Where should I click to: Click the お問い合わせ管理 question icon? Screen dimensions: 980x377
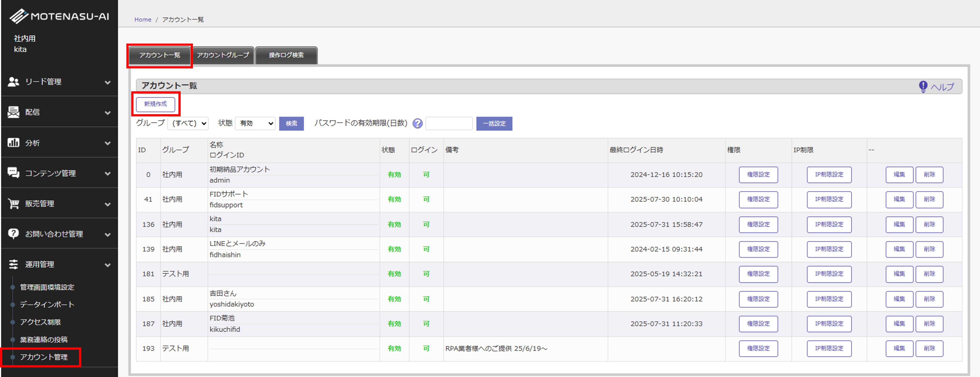click(x=13, y=234)
